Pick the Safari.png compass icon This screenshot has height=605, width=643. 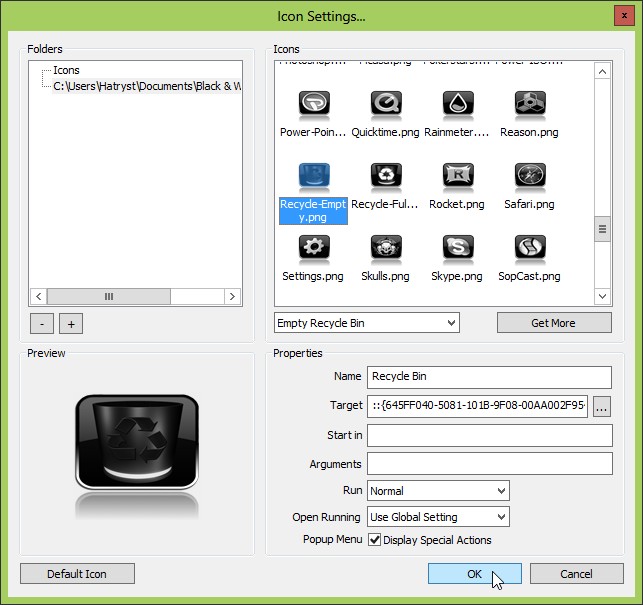[x=530, y=177]
